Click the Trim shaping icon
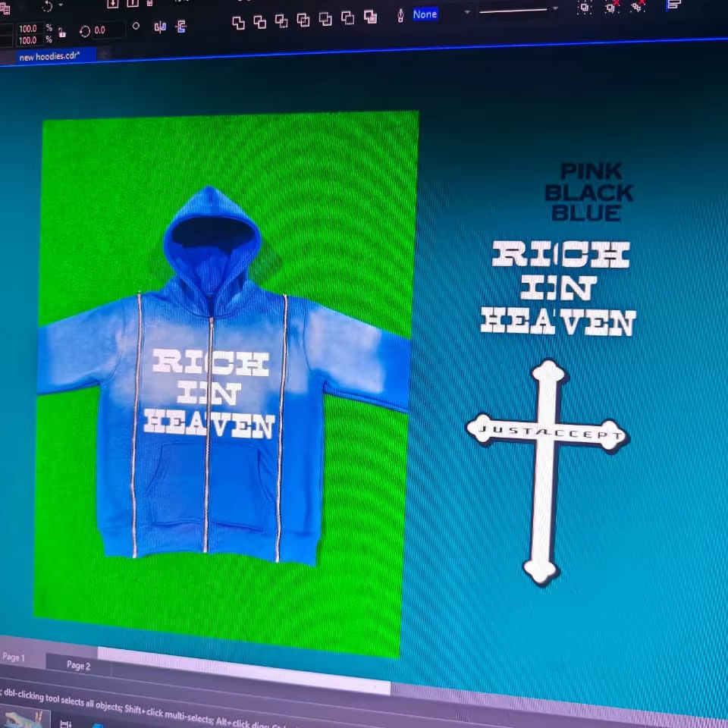 259,22
